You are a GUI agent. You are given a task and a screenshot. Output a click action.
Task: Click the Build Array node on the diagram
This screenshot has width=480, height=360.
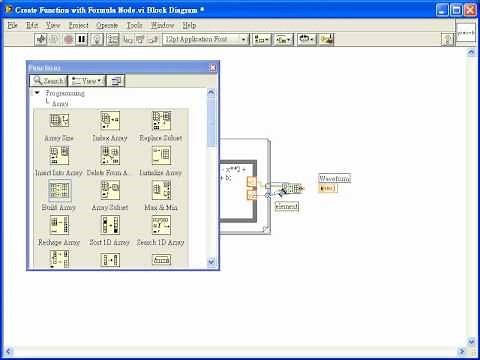292,188
